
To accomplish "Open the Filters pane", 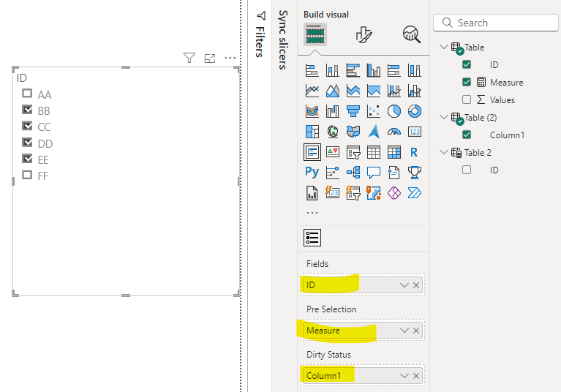I will pyautogui.click(x=260, y=34).
